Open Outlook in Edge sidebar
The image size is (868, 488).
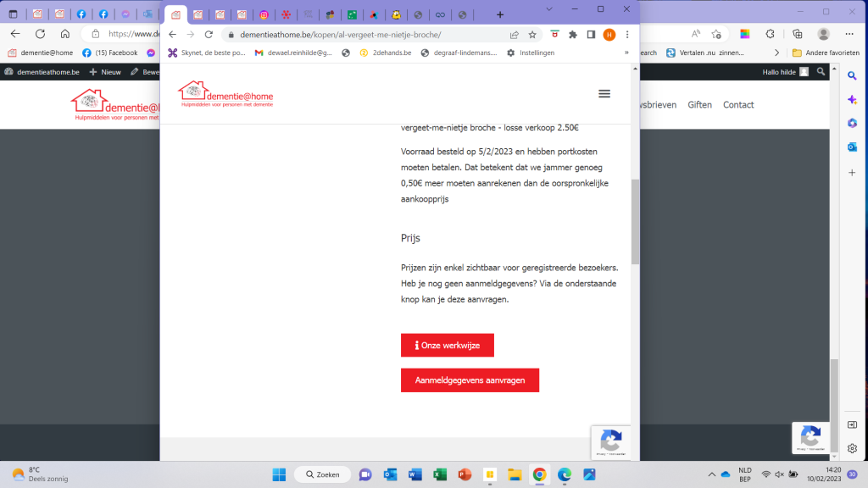853,147
